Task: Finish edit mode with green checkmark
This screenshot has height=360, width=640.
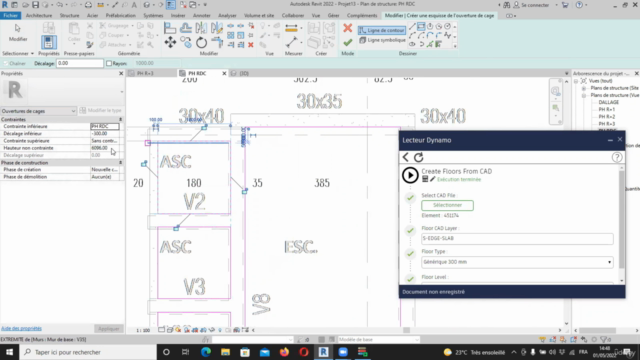Action: [347, 42]
